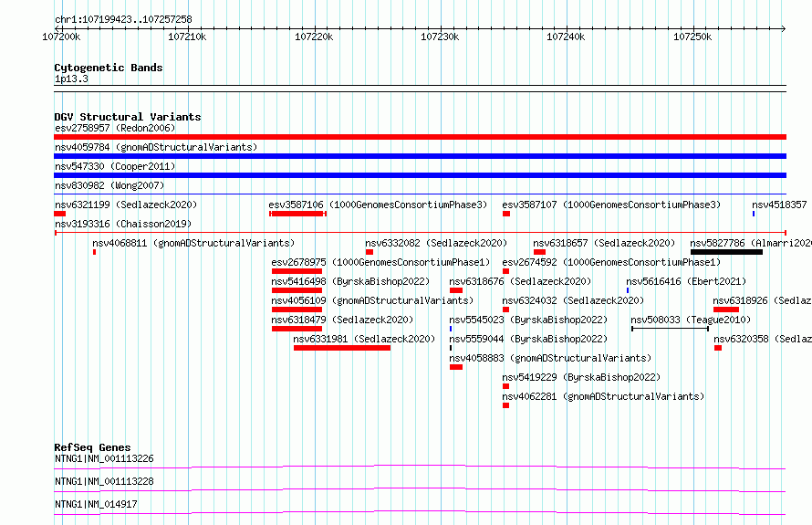Viewport: 812px width, 525px height.
Task: Click esv3587107 (1000GenomesConsortiumPhase3) label
Action: 611,205
